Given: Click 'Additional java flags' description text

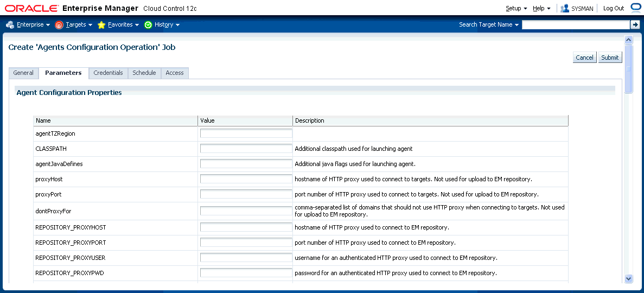Looking at the screenshot, I should (355, 164).
